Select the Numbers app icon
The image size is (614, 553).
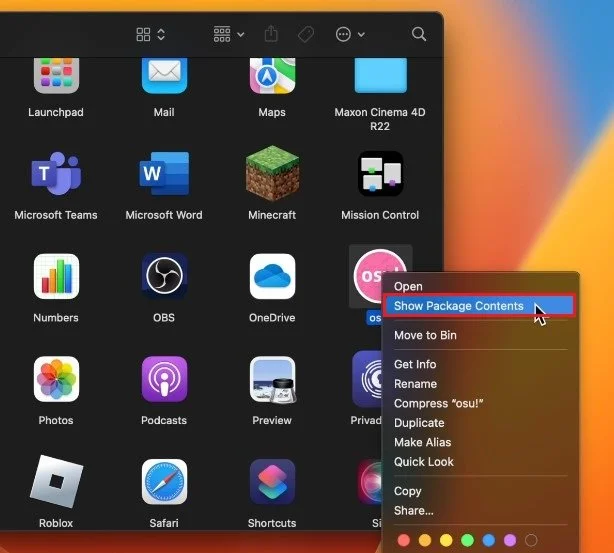[x=56, y=276]
